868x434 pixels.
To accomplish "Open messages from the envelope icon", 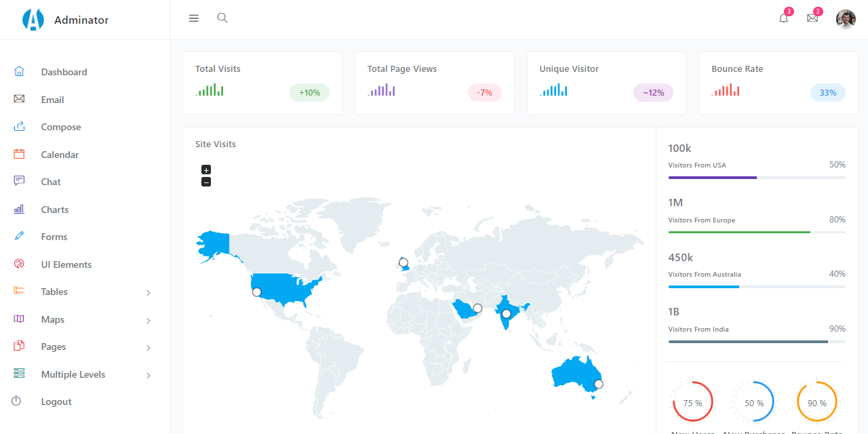I will tap(812, 18).
